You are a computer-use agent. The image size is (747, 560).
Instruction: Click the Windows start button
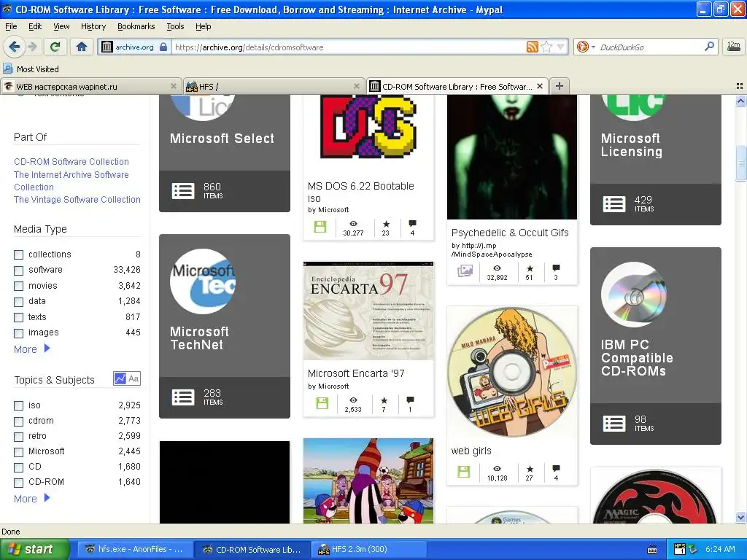tap(34, 549)
